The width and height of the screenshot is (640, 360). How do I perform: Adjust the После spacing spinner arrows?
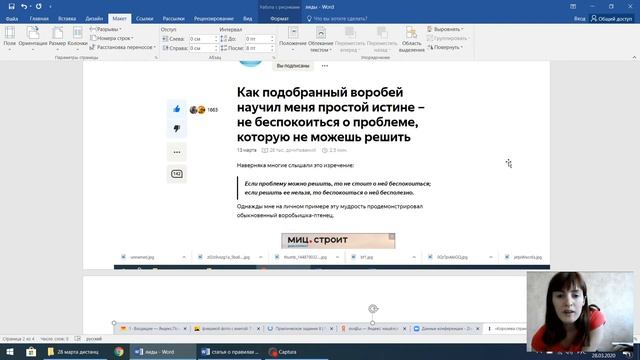[x=272, y=48]
